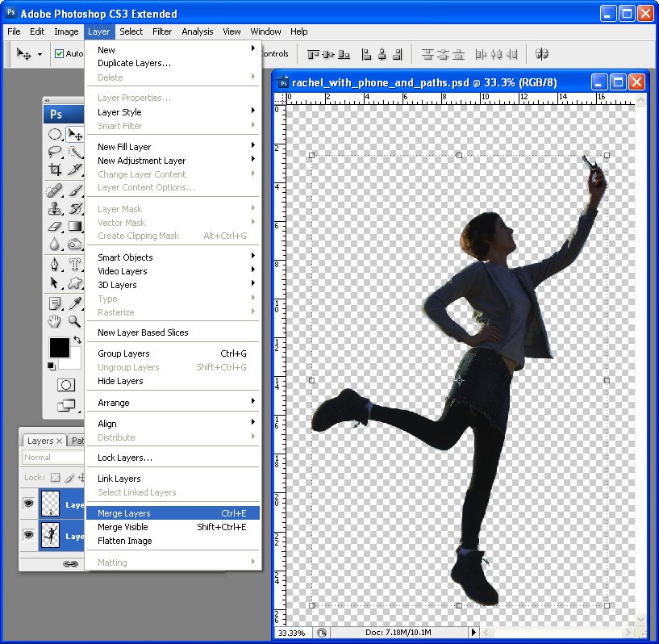Select the Crop tool

tap(55, 169)
